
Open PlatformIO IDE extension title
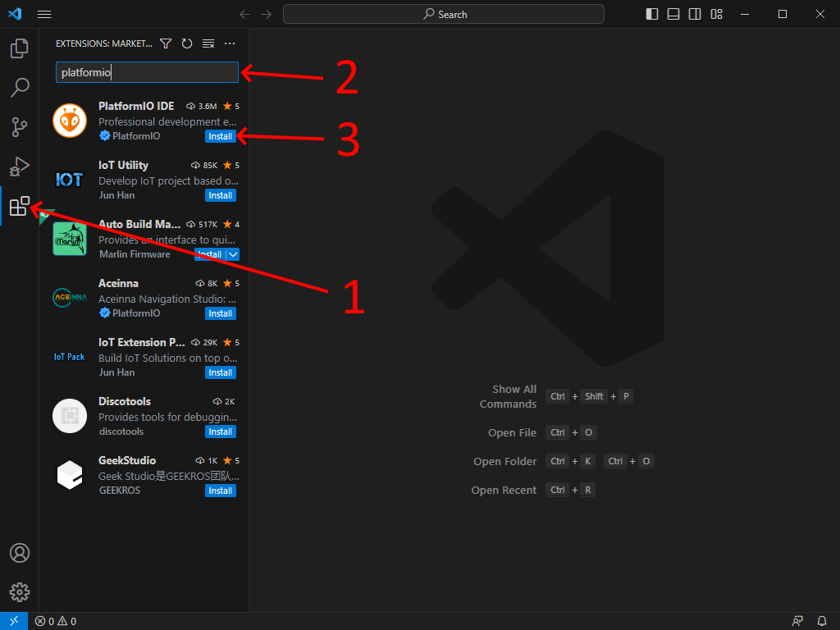point(136,106)
